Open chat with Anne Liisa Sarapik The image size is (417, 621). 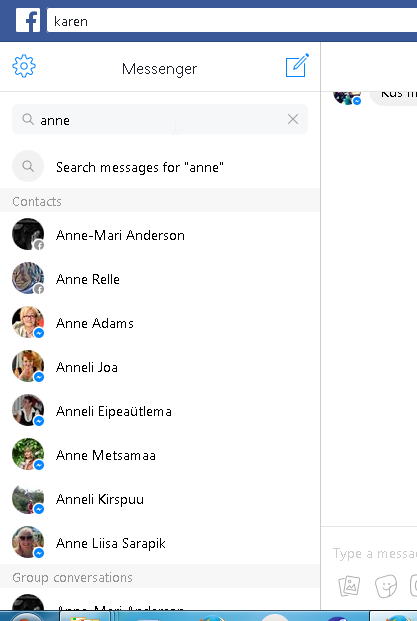pyautogui.click(x=160, y=542)
